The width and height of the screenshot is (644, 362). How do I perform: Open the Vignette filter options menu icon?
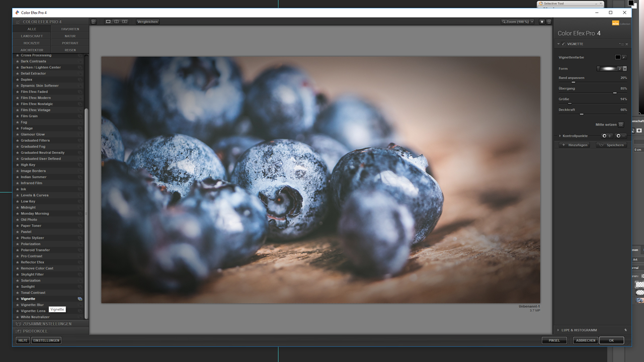(621, 44)
